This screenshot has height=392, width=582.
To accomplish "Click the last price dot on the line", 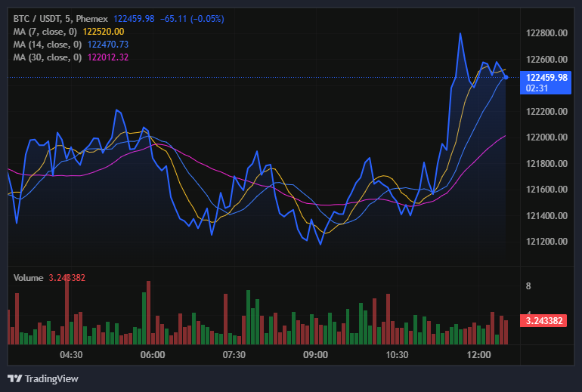I will coord(506,77).
